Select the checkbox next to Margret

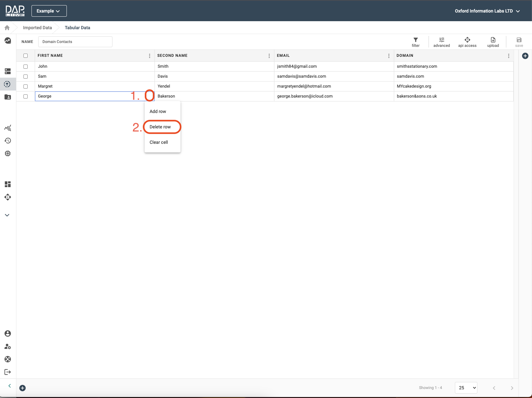[26, 86]
